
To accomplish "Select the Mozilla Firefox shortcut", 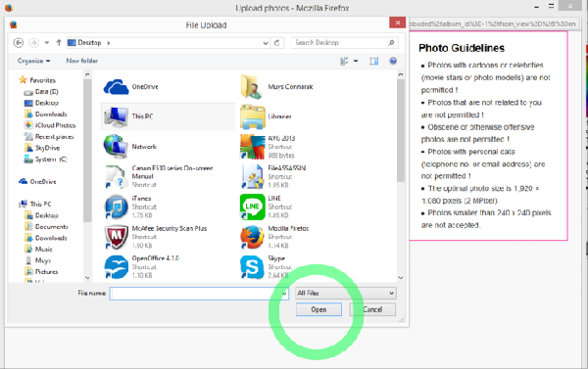I will coord(274,237).
